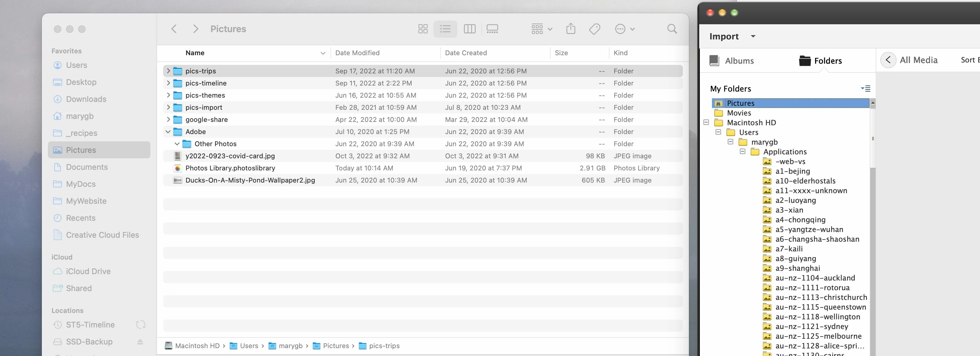Expand the pics-trips folder disclosure arrow
This screenshot has height=356, width=980.
pos(168,71)
